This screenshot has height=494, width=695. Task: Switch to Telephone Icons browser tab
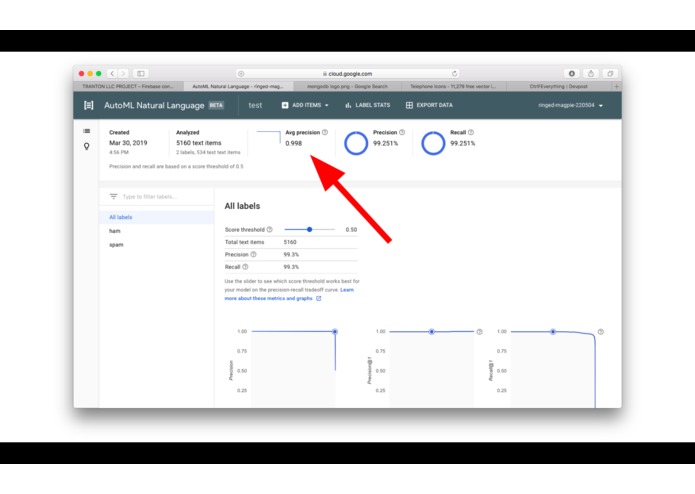[453, 86]
